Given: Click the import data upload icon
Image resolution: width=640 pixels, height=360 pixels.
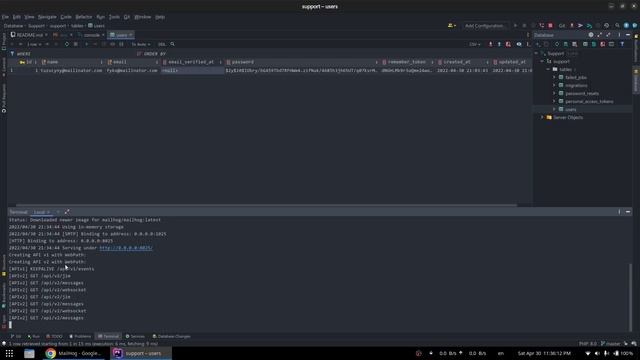Looking at the screenshot, I should click(499, 44).
